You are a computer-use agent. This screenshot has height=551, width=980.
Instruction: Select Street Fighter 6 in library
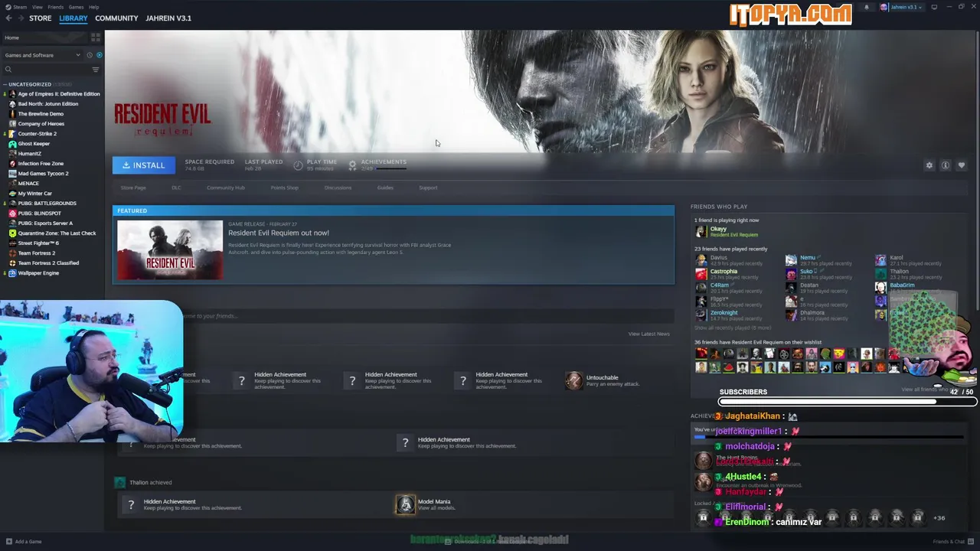point(38,243)
